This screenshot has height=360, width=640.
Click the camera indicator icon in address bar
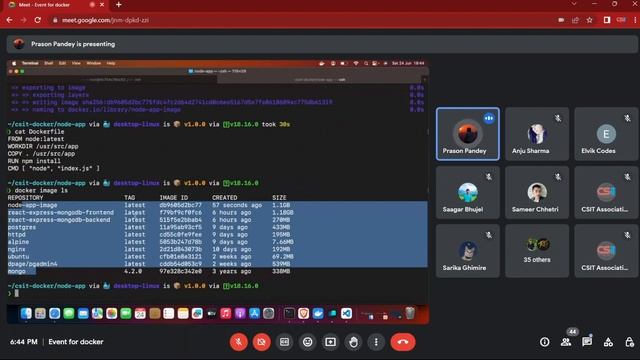coord(561,20)
